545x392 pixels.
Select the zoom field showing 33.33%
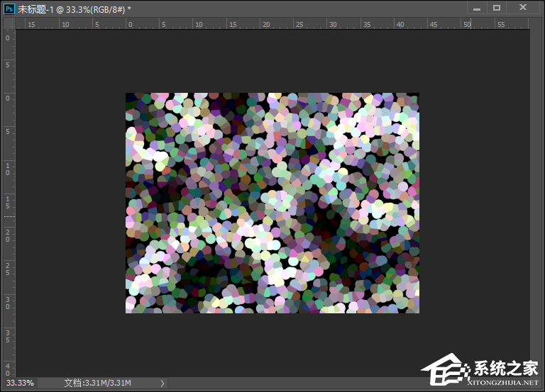click(x=20, y=383)
